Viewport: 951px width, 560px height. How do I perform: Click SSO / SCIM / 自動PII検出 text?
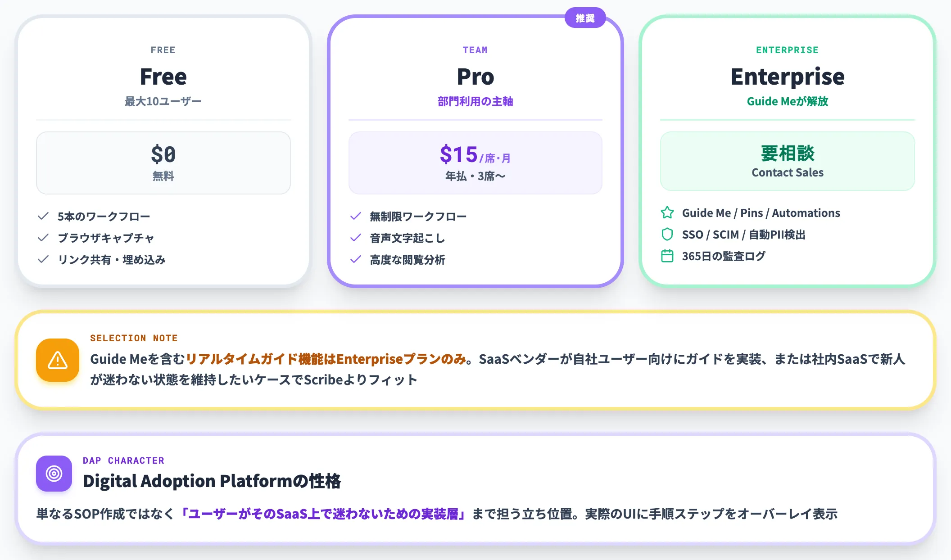[x=744, y=235]
